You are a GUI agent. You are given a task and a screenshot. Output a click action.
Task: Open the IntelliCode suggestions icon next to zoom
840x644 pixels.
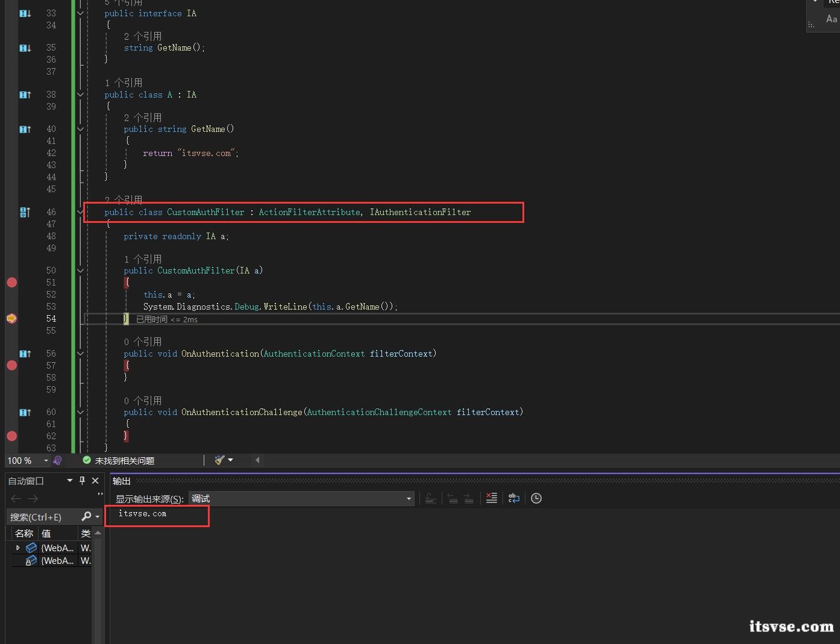(x=57, y=460)
